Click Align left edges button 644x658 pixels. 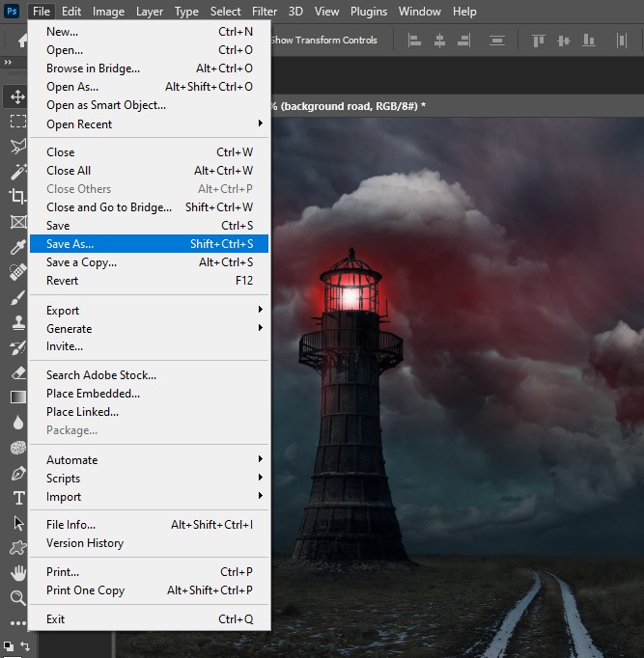(415, 41)
